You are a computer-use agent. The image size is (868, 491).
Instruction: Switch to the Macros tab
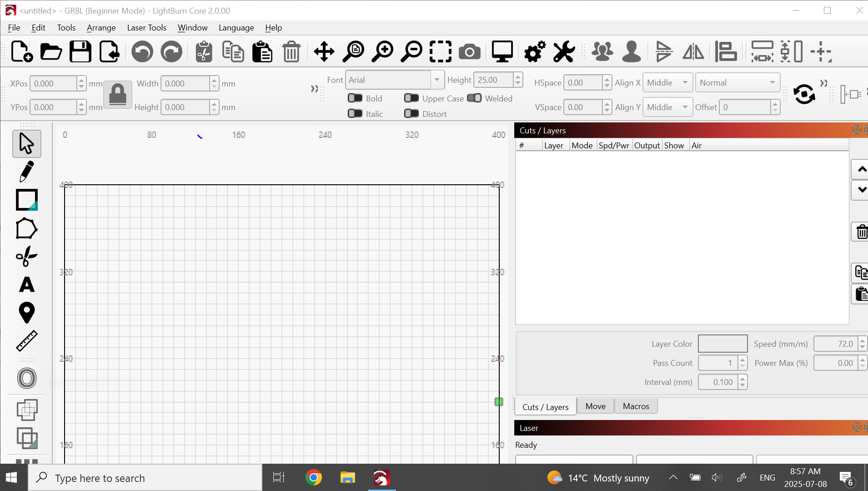click(636, 406)
